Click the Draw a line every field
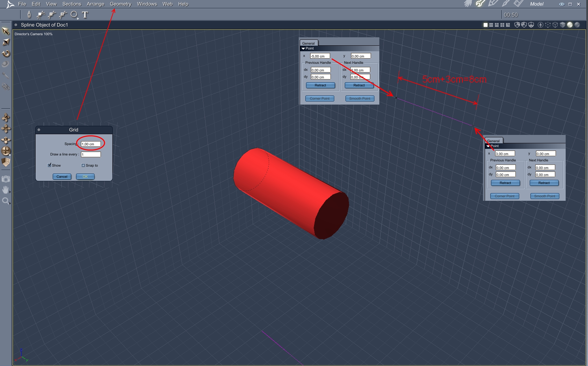This screenshot has height=366, width=588. pyautogui.click(x=91, y=154)
